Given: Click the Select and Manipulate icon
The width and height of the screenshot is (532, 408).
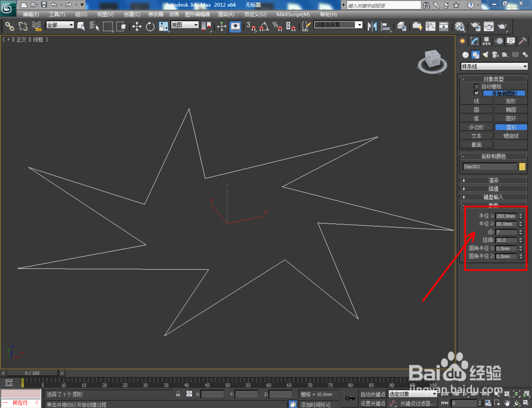Looking at the screenshot, I should tap(221, 26).
